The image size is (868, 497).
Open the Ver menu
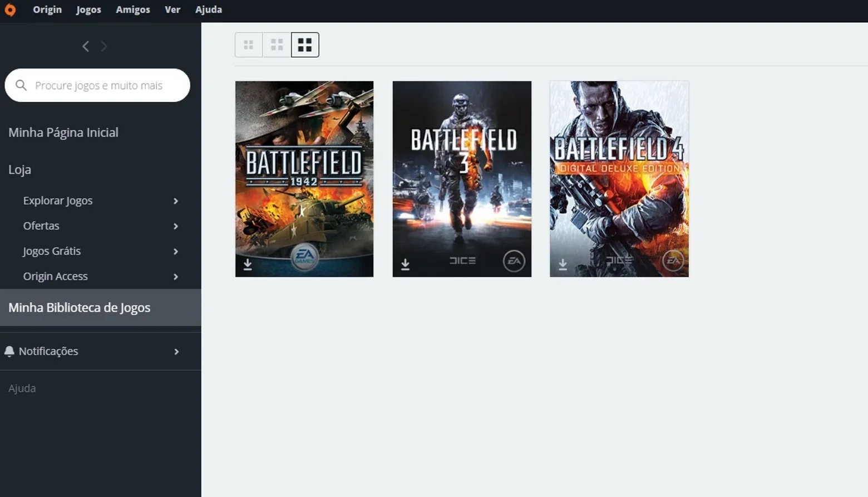click(172, 9)
